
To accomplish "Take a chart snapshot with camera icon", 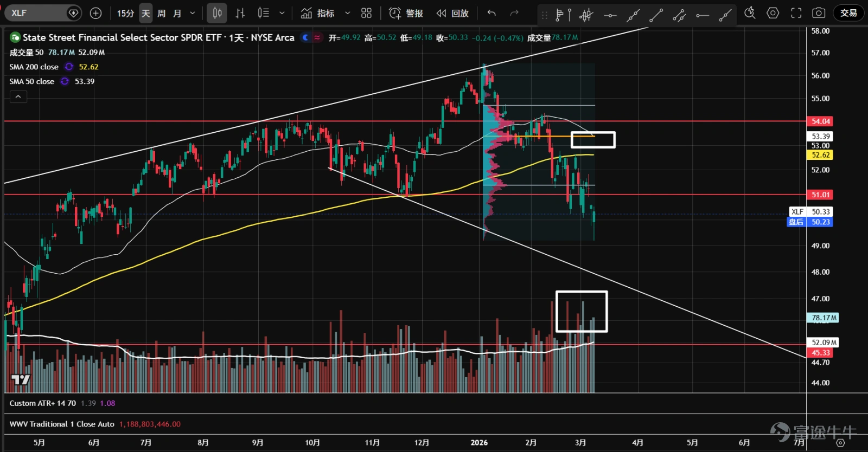I will (x=819, y=13).
